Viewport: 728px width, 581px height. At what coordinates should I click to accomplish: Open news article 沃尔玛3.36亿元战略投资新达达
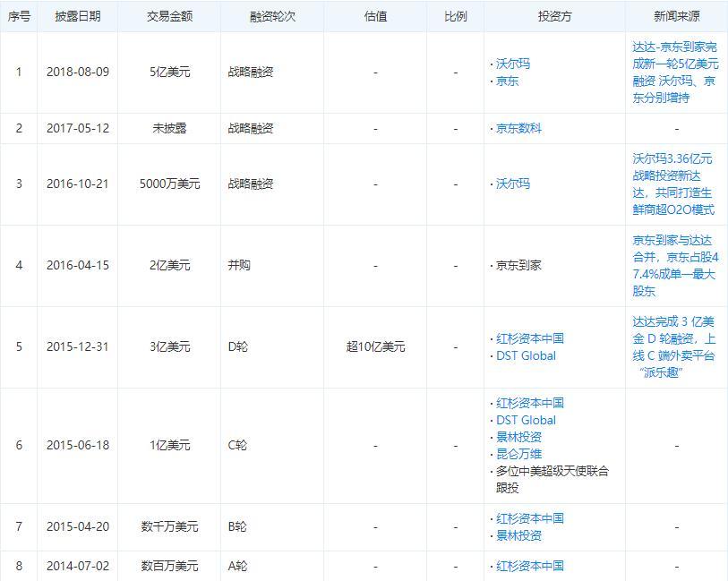[673, 184]
